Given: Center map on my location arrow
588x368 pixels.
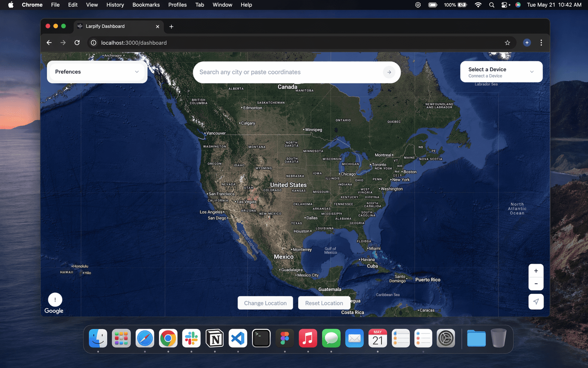Looking at the screenshot, I should coord(536,302).
